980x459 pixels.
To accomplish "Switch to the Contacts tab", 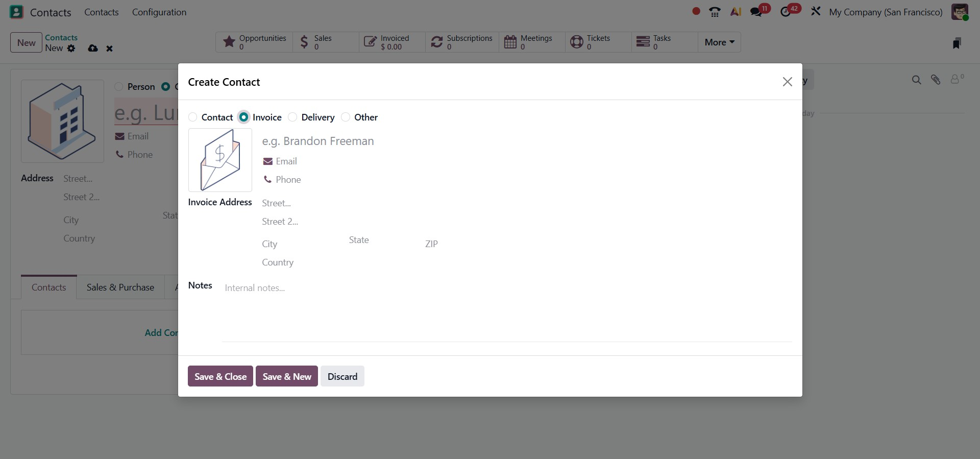I will [49, 287].
